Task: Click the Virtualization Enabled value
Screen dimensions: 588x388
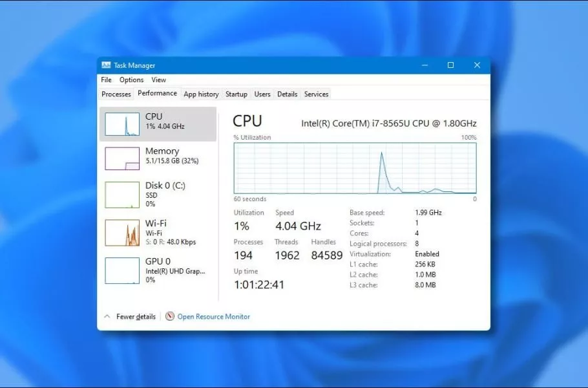Action: tap(426, 254)
